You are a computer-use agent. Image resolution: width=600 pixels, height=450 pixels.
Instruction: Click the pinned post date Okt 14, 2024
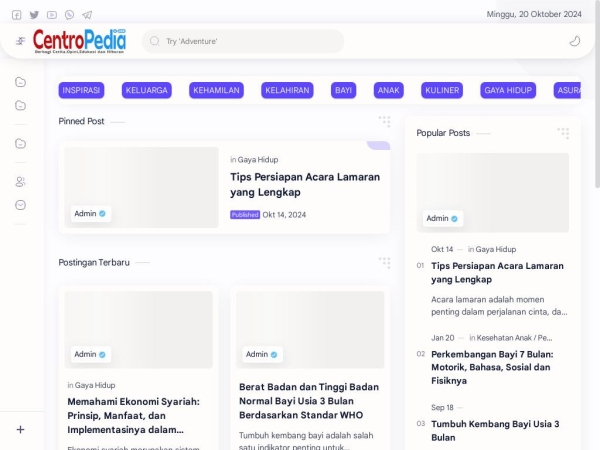284,215
